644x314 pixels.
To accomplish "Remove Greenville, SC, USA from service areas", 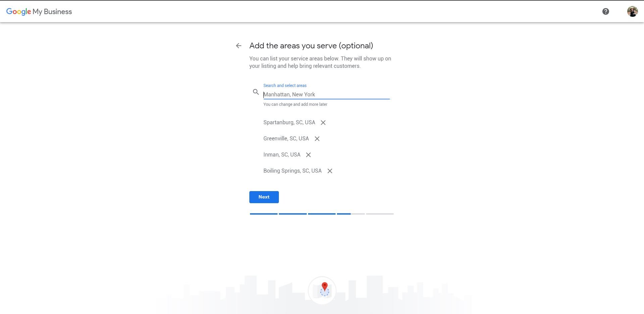I will [x=317, y=139].
